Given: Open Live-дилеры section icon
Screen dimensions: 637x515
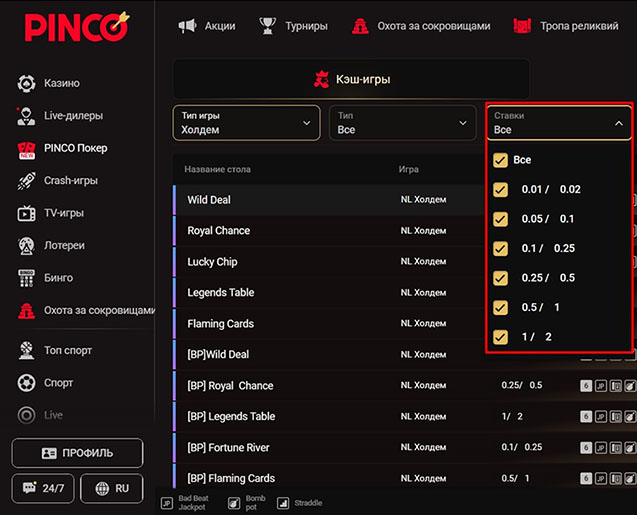Looking at the screenshot, I should pos(26,116).
